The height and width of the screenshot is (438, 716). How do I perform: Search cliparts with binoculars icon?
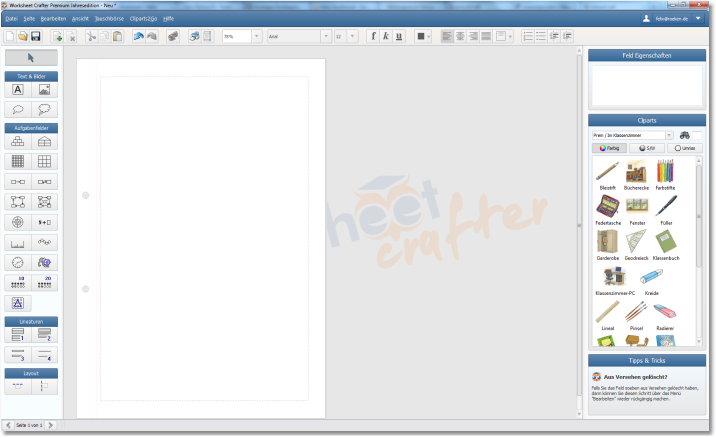[x=684, y=135]
